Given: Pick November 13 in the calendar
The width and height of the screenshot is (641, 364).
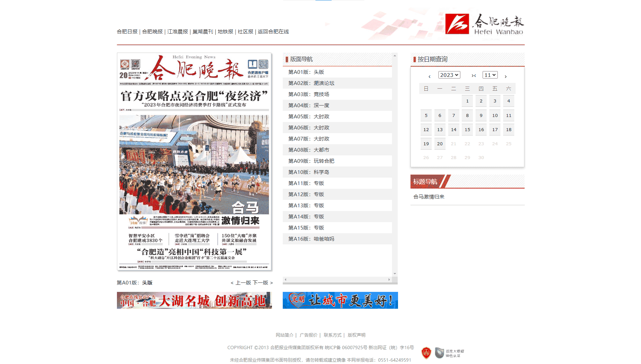Looking at the screenshot, I should pyautogui.click(x=440, y=130).
